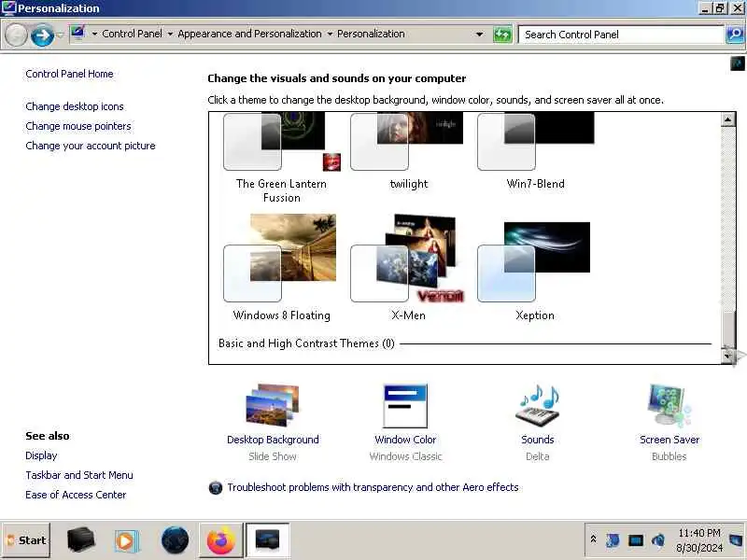Select The Green Lantern Fussion theme
This screenshot has height=560, width=747.
point(282,158)
